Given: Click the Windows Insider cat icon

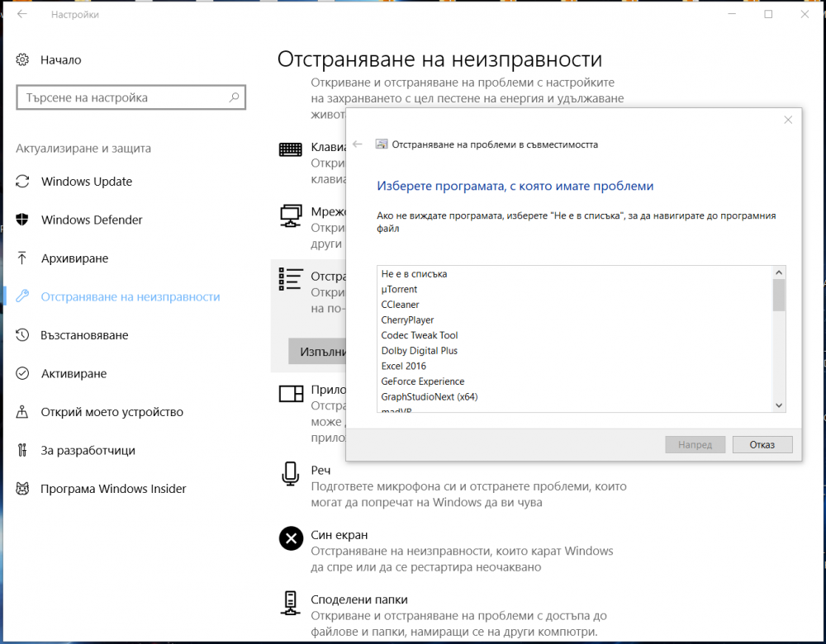Looking at the screenshot, I should click(x=22, y=489).
